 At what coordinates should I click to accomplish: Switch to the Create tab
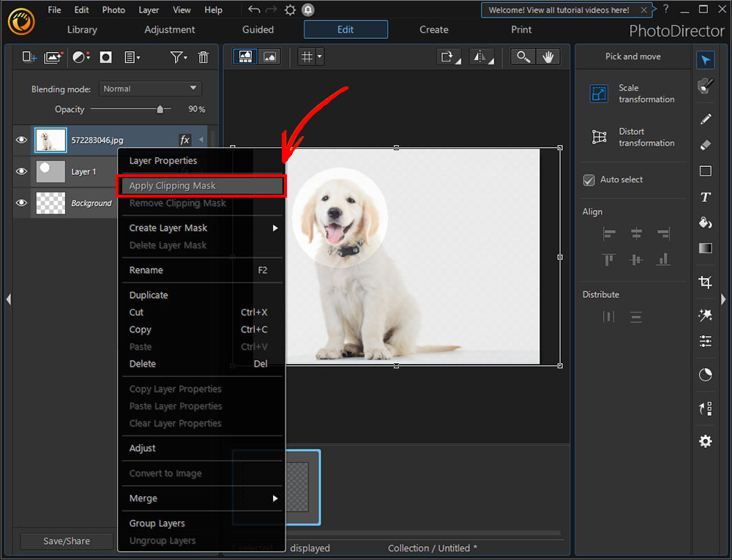coord(433,29)
